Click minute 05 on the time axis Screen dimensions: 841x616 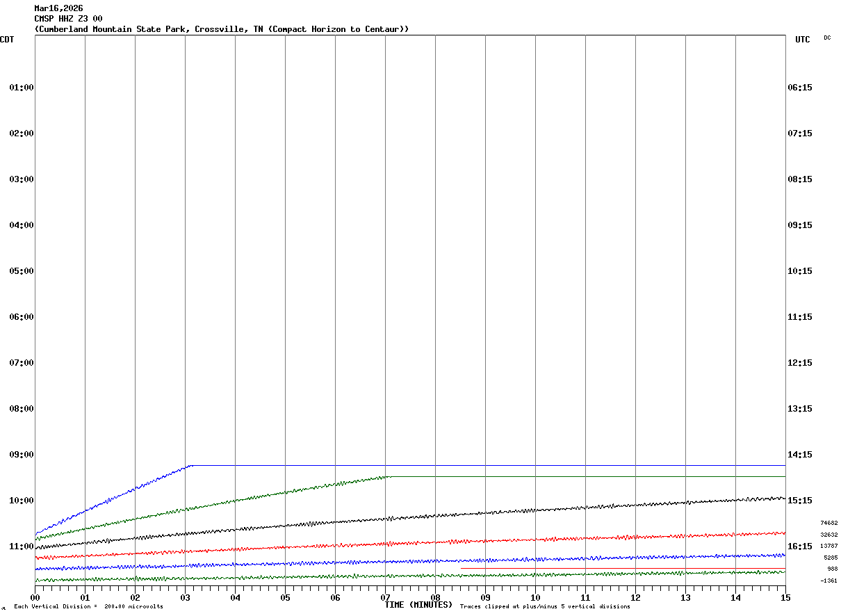[x=285, y=598]
